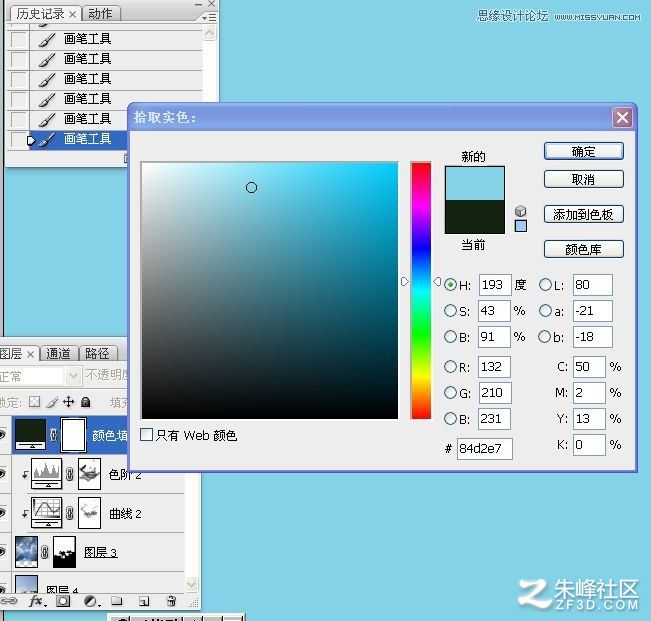Click 添加到色板 button

pyautogui.click(x=583, y=214)
